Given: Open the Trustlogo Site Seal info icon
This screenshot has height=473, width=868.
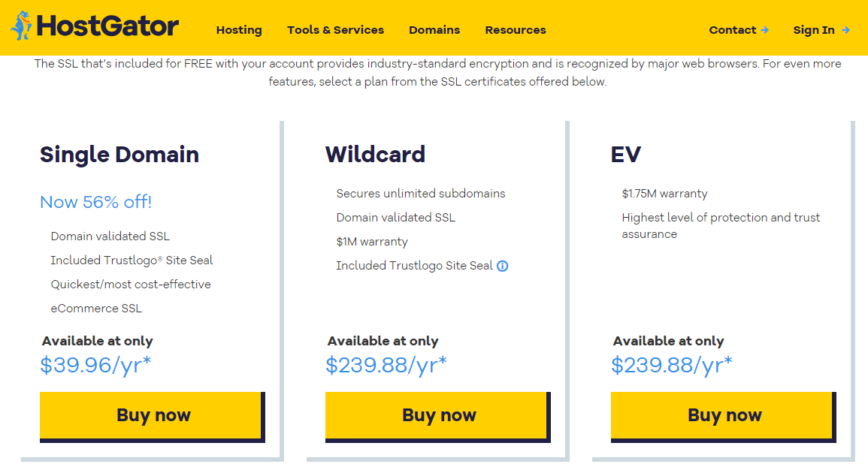Looking at the screenshot, I should pos(502,266).
